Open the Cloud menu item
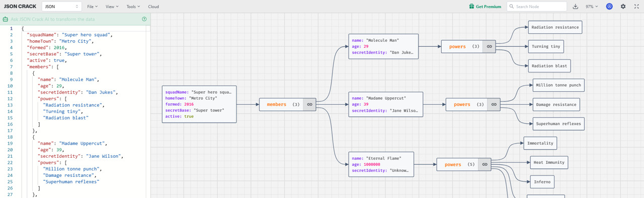 point(153,7)
